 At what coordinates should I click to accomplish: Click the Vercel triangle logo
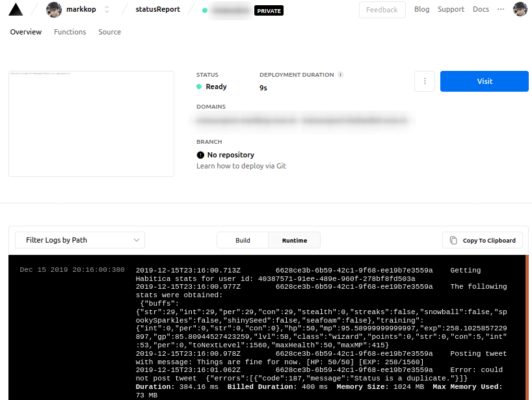click(x=16, y=10)
